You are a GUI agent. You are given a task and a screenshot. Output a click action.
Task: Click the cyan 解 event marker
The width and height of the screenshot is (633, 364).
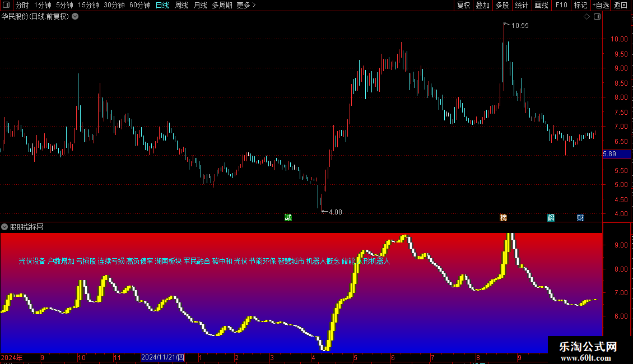551,218
